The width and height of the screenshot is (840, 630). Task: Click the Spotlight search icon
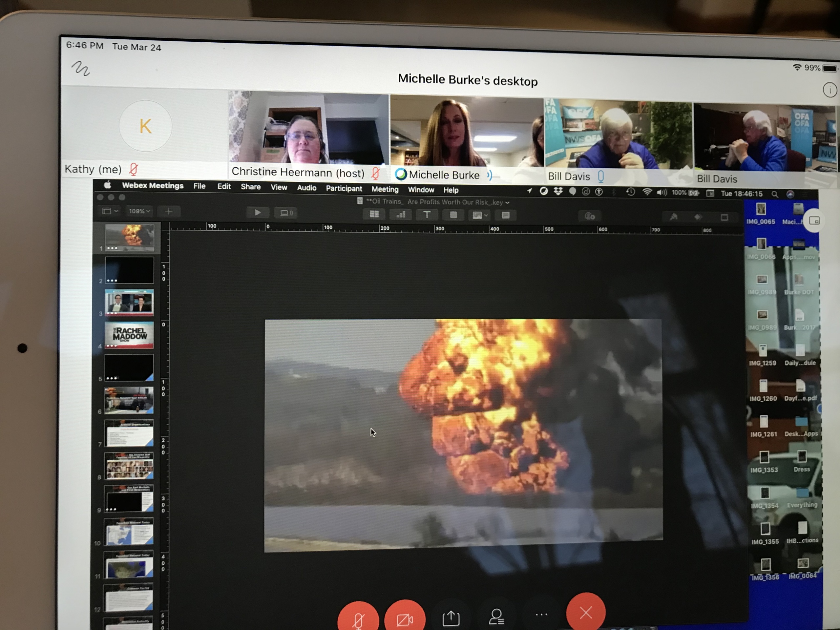(774, 195)
